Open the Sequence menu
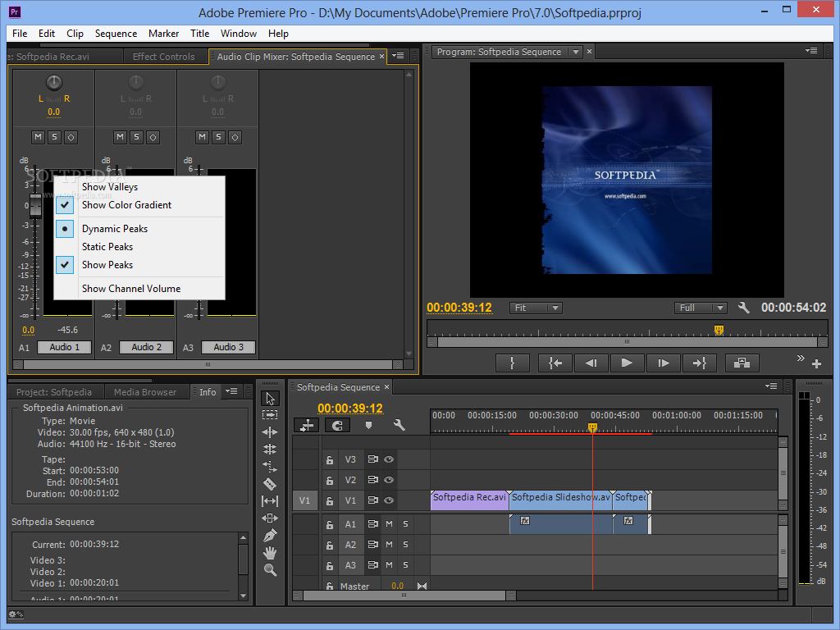This screenshot has height=630, width=840. 116,34
